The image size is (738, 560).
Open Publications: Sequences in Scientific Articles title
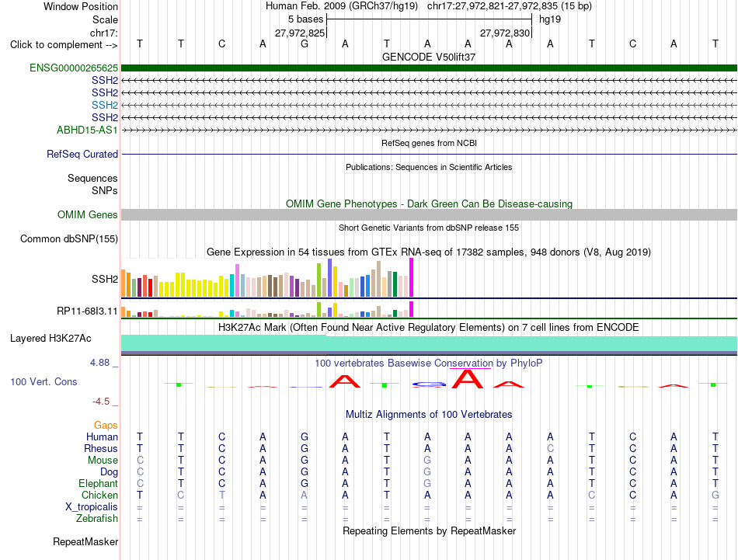point(429,167)
